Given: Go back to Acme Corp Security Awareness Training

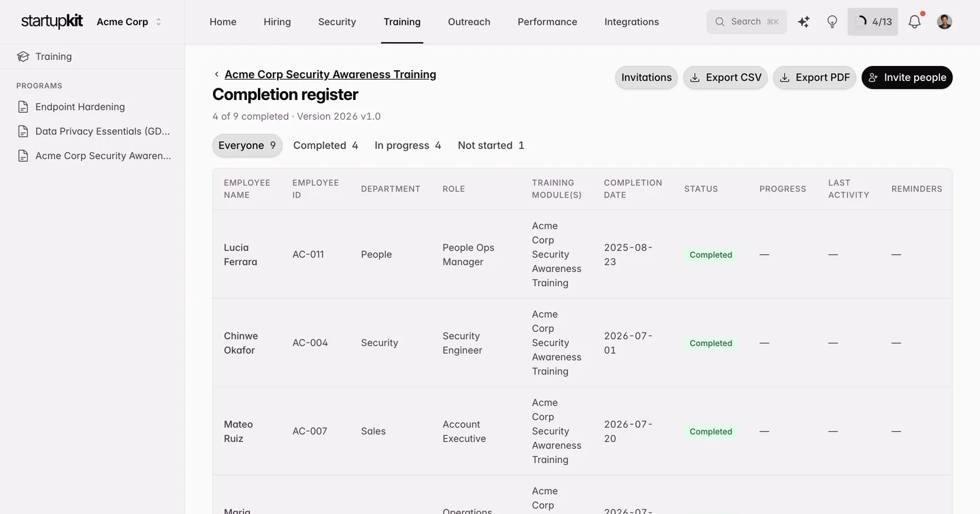Looking at the screenshot, I should (x=330, y=74).
